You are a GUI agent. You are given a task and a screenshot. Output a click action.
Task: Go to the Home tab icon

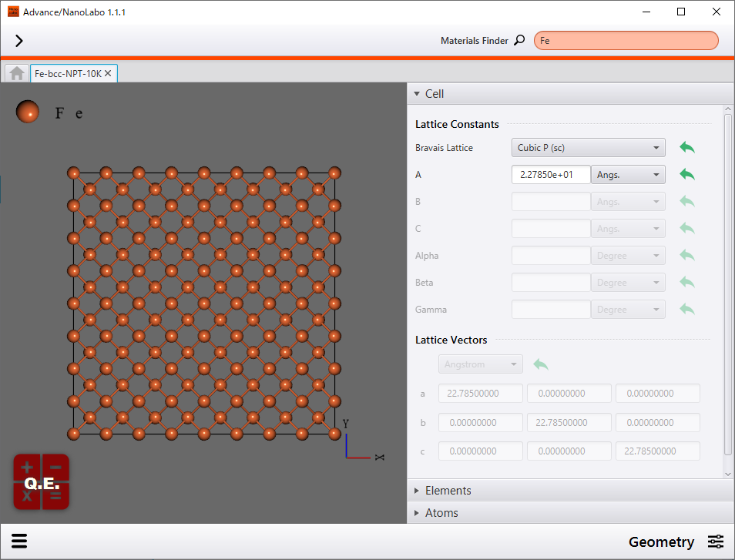(17, 73)
